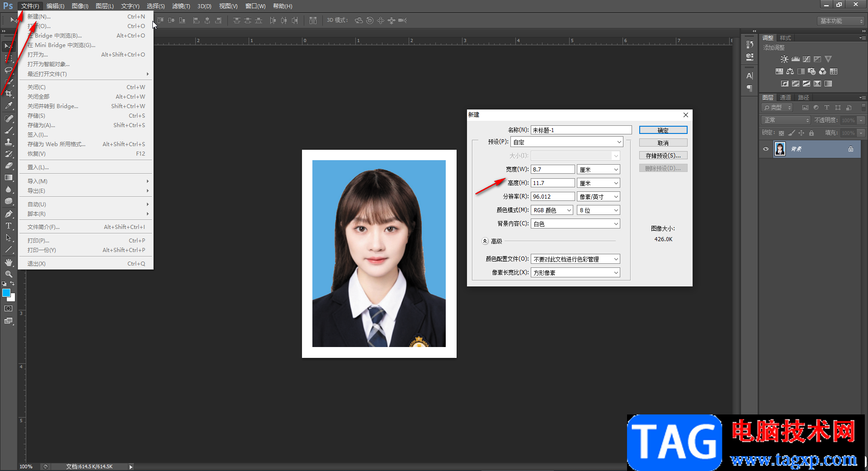Toggle adjustment layer filter in Layers panel
Viewport: 868px width, 471px height.
coord(816,108)
